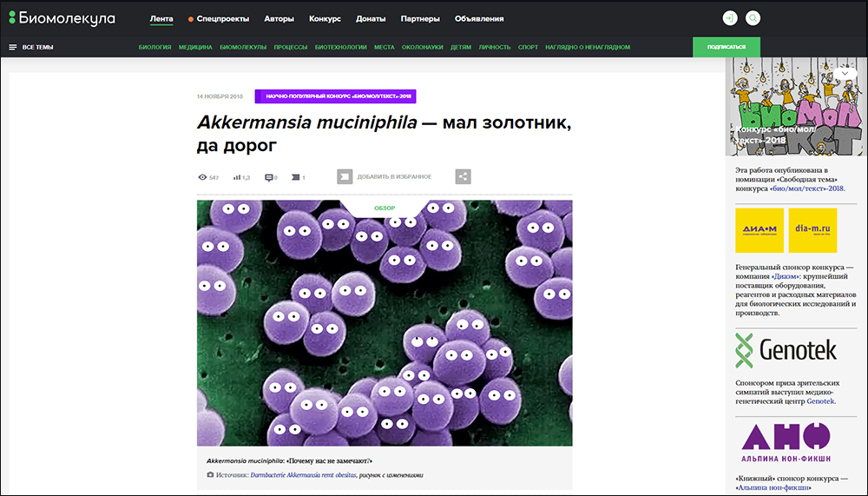Click the views eye icon
The height and width of the screenshot is (496, 868).
click(202, 177)
